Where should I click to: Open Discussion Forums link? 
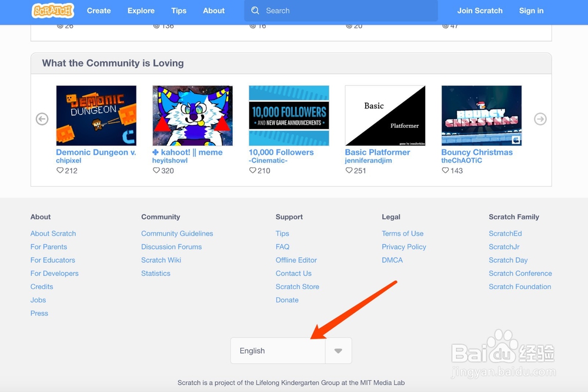pos(171,247)
